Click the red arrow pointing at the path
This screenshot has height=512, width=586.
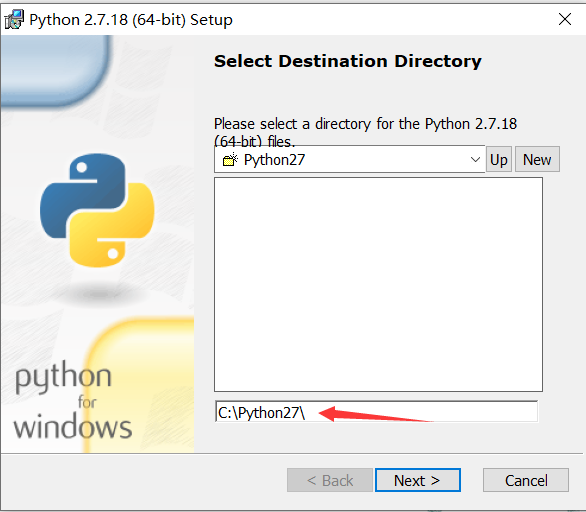click(376, 414)
